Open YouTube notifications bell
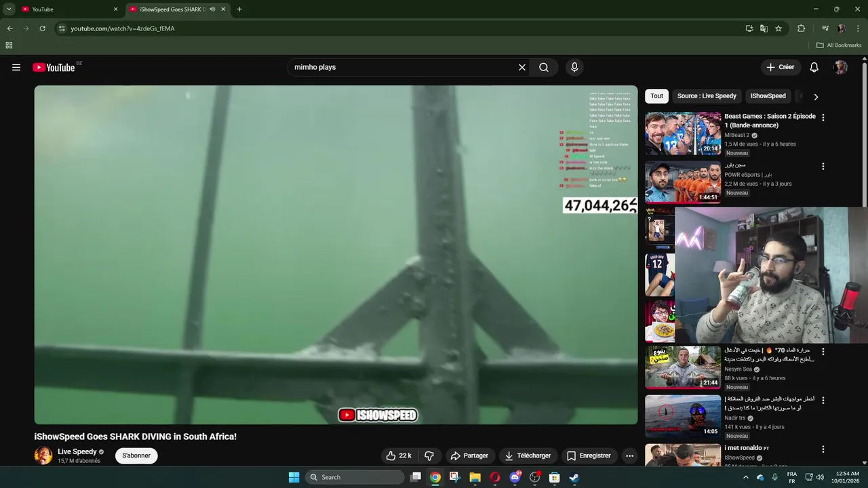Screen dimensions: 868x488 click(x=814, y=67)
